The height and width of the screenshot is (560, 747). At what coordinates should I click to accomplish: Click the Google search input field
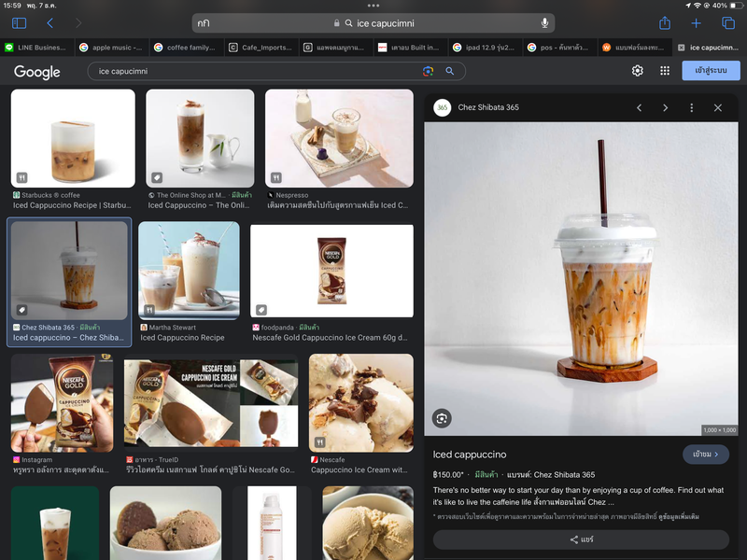coord(252,71)
